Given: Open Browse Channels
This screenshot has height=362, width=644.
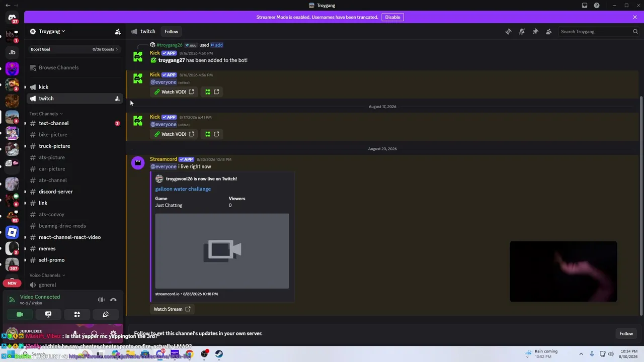Looking at the screenshot, I should [x=74, y=67].
